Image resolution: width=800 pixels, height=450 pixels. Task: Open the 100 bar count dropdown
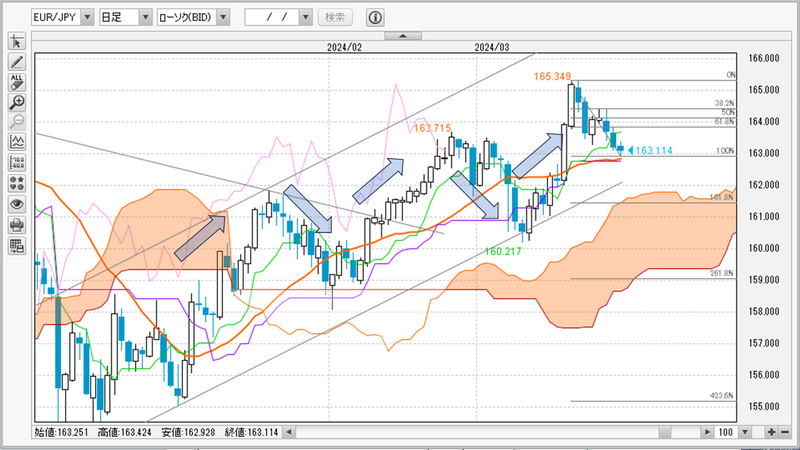coord(744,432)
